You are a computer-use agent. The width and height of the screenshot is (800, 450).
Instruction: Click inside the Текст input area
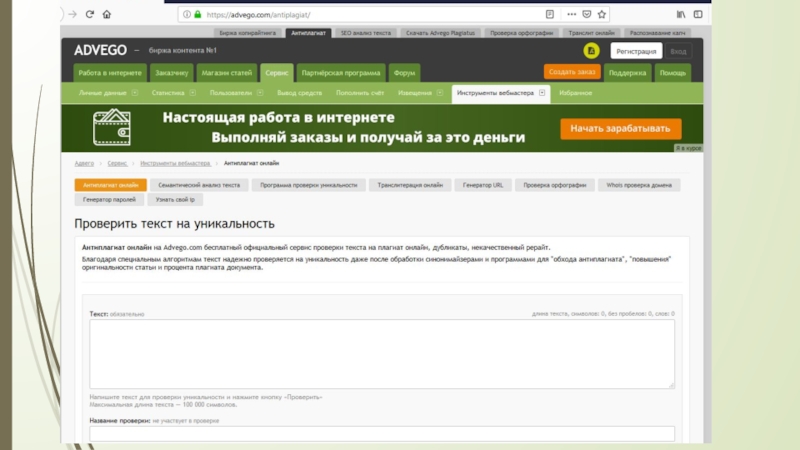pos(381,353)
